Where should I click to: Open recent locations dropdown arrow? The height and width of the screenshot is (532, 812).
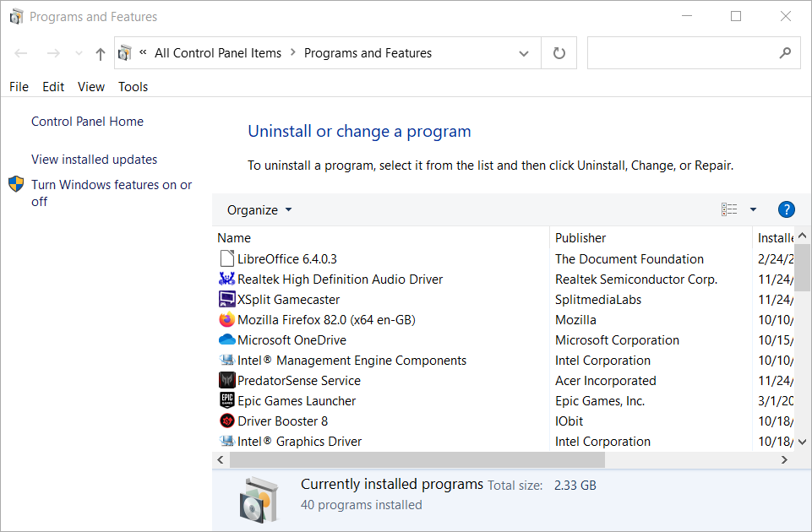click(79, 53)
